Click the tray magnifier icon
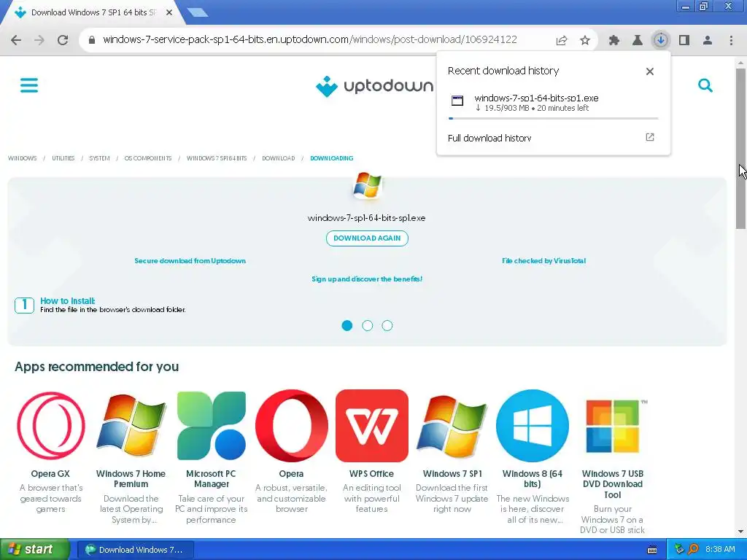 point(693,550)
